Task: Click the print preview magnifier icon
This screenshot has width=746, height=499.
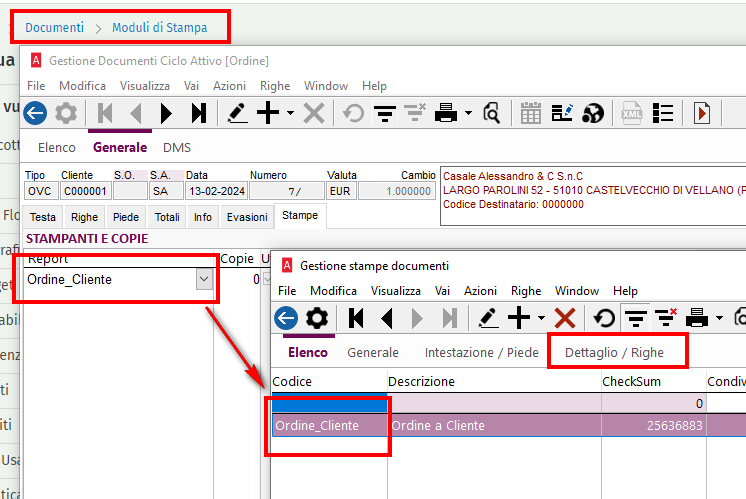Action: pos(491,113)
